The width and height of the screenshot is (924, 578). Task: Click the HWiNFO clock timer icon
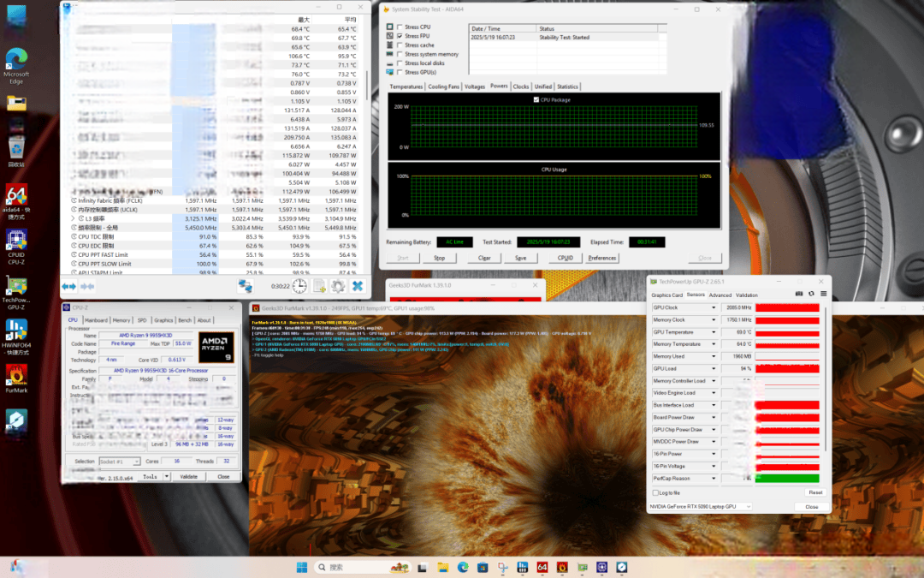299,287
